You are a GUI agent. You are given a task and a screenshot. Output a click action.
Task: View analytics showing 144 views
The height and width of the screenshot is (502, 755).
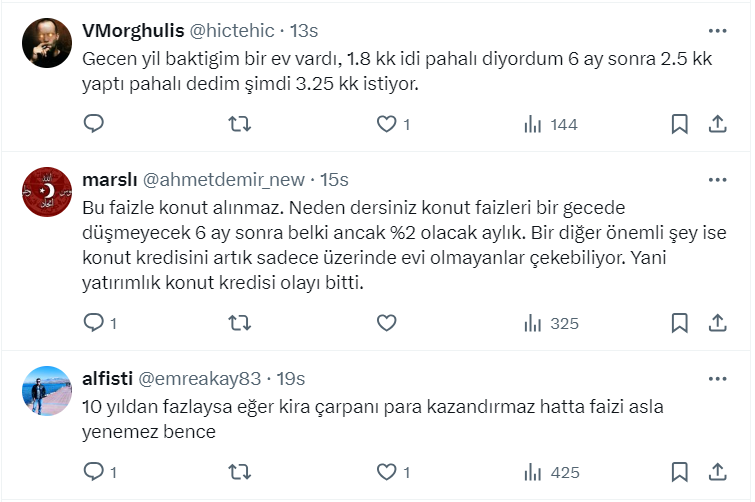tap(551, 124)
